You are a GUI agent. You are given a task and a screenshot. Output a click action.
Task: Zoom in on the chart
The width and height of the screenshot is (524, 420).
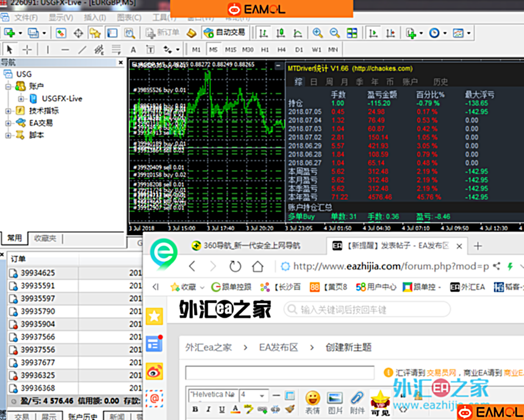click(x=317, y=33)
